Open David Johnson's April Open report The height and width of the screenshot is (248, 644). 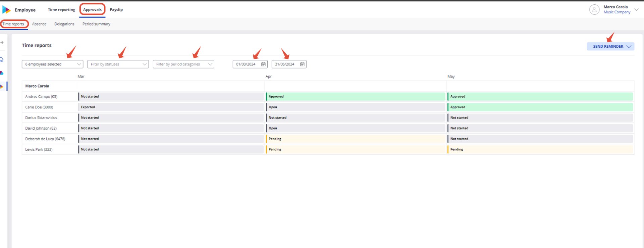tap(356, 128)
